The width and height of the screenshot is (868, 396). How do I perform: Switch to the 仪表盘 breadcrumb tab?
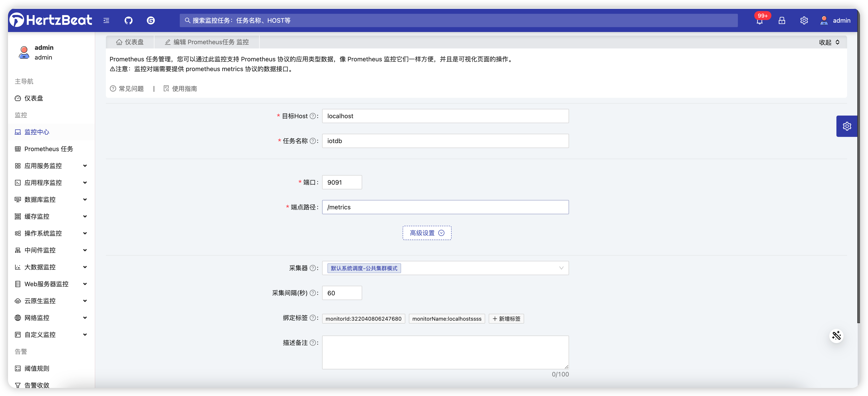[130, 42]
